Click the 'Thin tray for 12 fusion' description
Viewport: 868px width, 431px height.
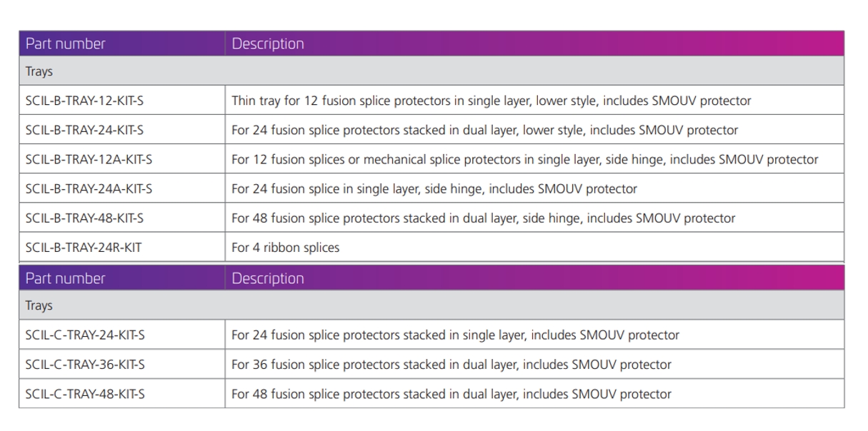pyautogui.click(x=492, y=101)
